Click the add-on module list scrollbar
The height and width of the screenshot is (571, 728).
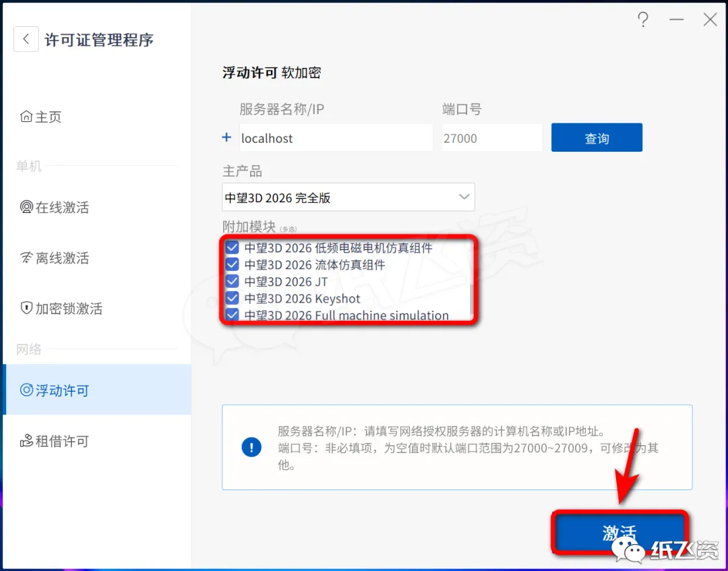(472, 299)
